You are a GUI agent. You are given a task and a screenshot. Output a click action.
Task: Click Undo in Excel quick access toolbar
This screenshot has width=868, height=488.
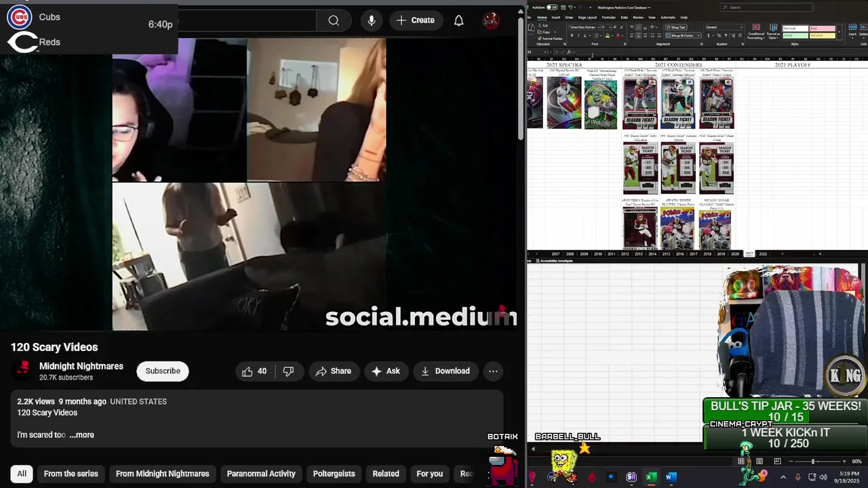[570, 7]
